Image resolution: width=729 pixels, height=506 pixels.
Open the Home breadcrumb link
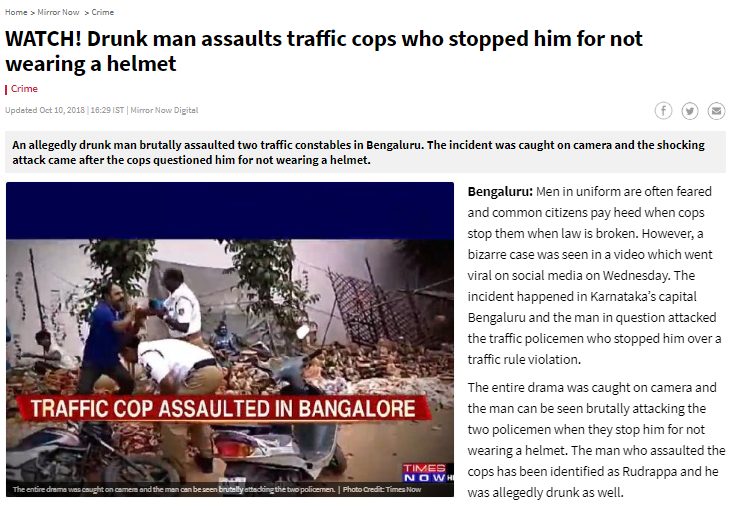tap(16, 12)
